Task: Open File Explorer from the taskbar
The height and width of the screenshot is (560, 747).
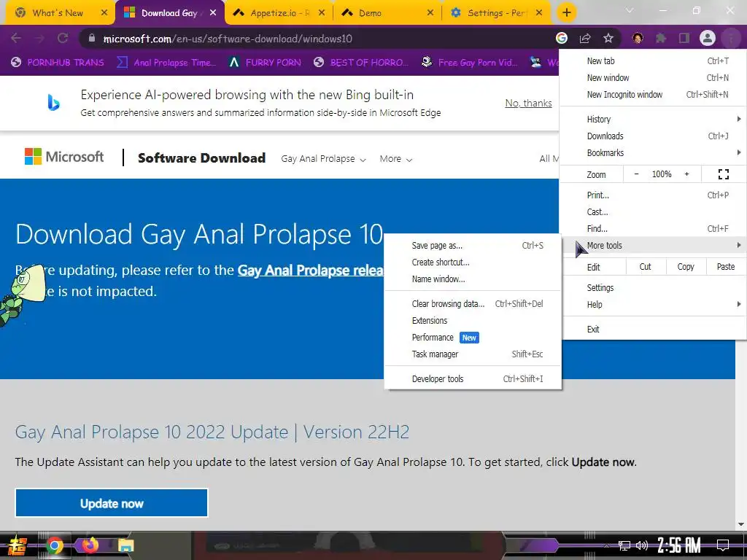Action: coord(125,545)
